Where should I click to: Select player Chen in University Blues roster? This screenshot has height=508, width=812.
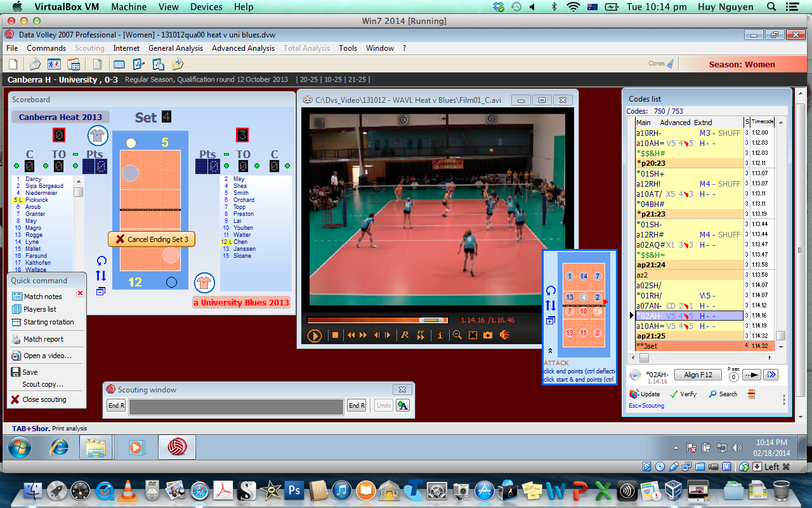(256, 242)
